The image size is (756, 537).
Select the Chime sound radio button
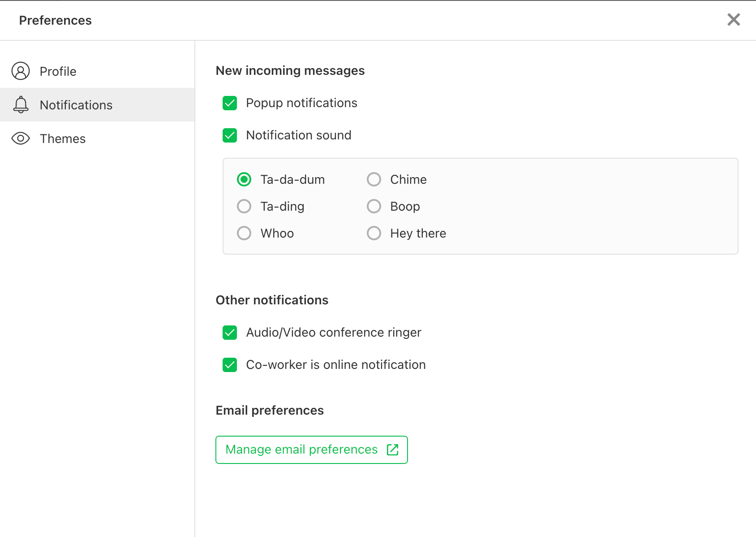374,180
